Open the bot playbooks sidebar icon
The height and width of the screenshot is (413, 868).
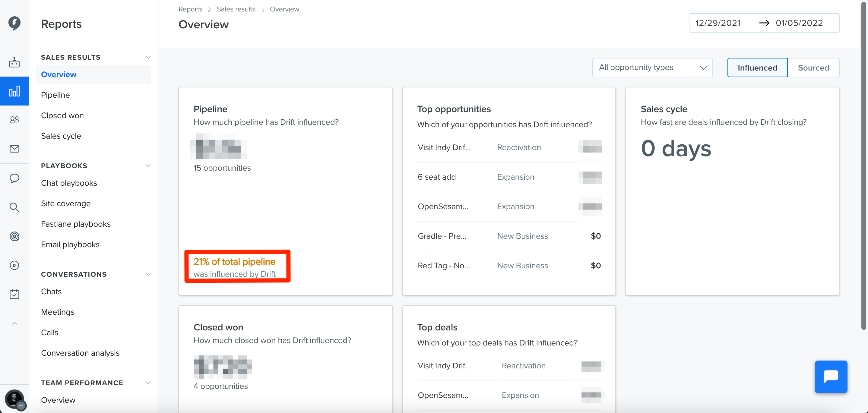(14, 62)
